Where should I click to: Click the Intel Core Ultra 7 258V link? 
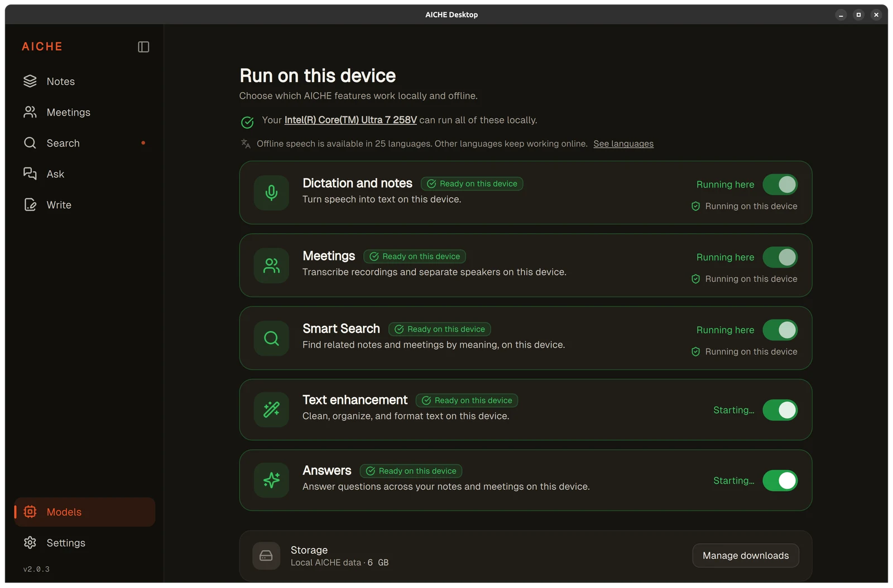(x=351, y=120)
